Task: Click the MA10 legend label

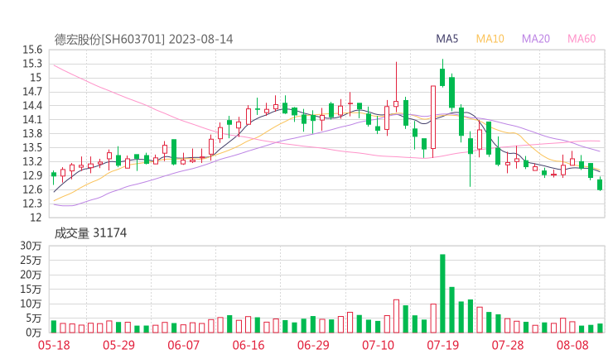Action: (490, 39)
